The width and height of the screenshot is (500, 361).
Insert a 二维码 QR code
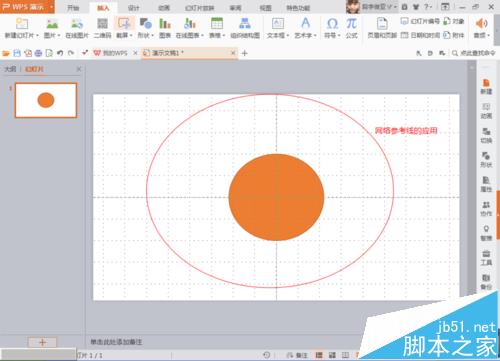click(x=102, y=28)
